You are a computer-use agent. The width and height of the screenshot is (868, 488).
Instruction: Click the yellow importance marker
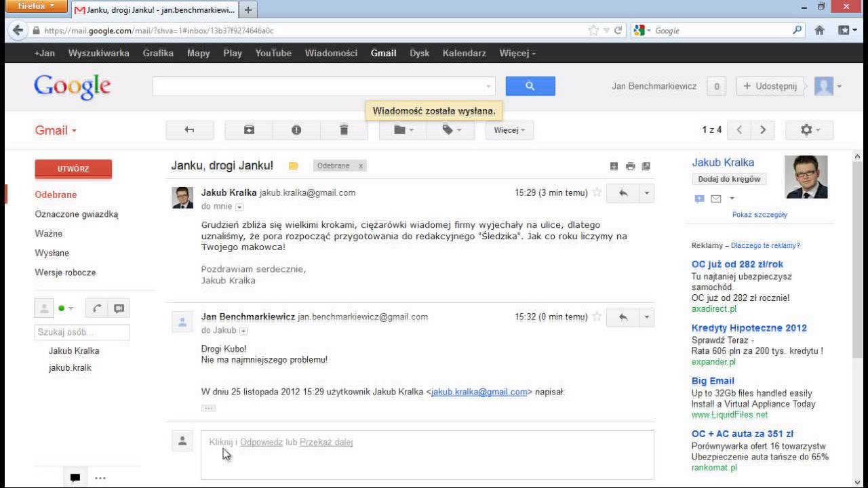[293, 166]
